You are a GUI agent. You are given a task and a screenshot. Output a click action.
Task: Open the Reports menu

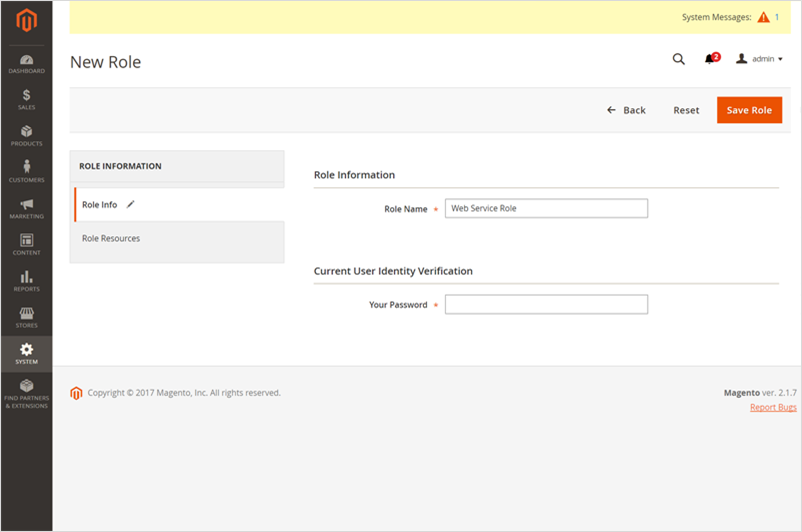pyautogui.click(x=26, y=281)
